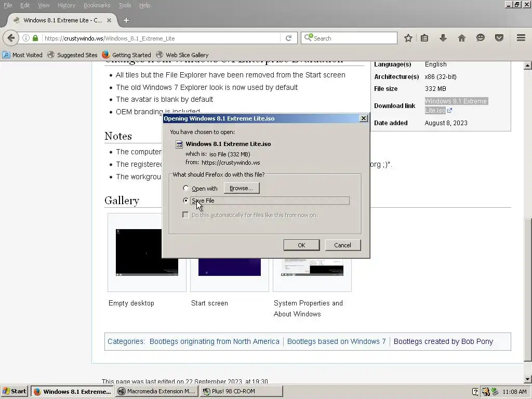532x399 pixels.
Task: Open Web Slice Gallery bookmark
Action: (182, 55)
